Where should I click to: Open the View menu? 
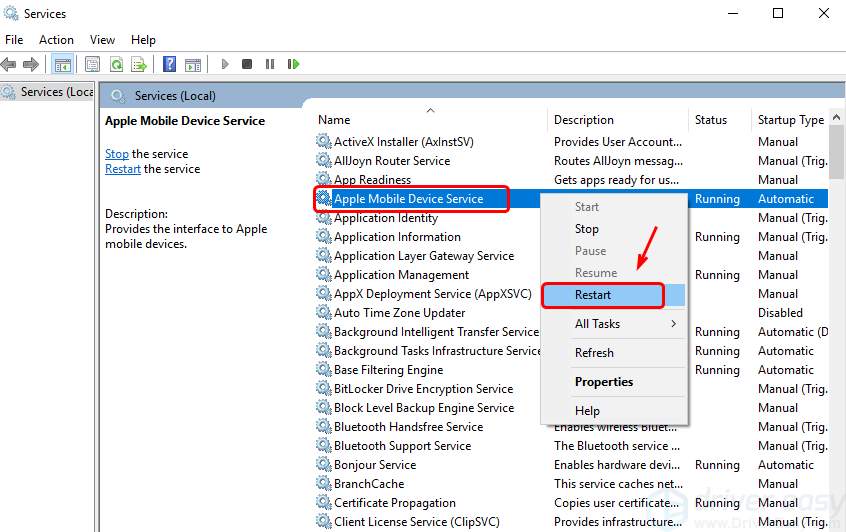(x=102, y=40)
